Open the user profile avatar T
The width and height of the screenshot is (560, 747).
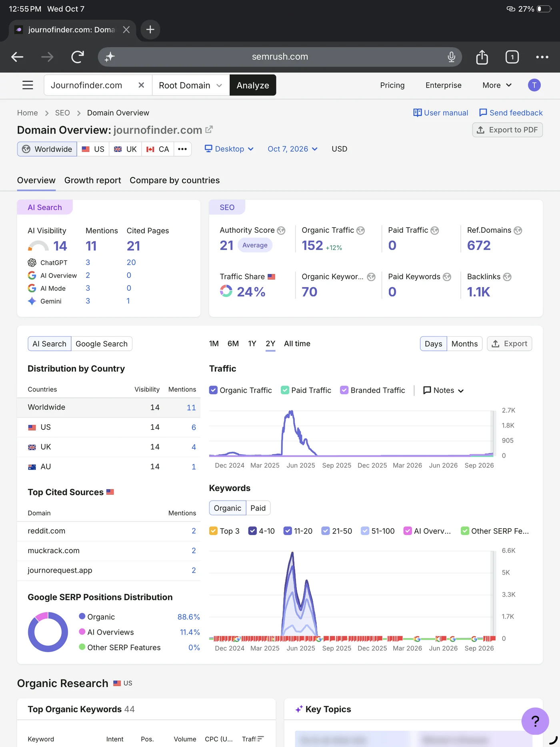(534, 85)
